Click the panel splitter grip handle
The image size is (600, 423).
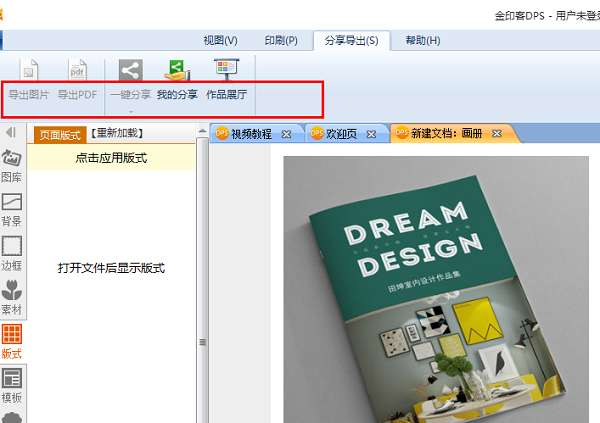202,342
